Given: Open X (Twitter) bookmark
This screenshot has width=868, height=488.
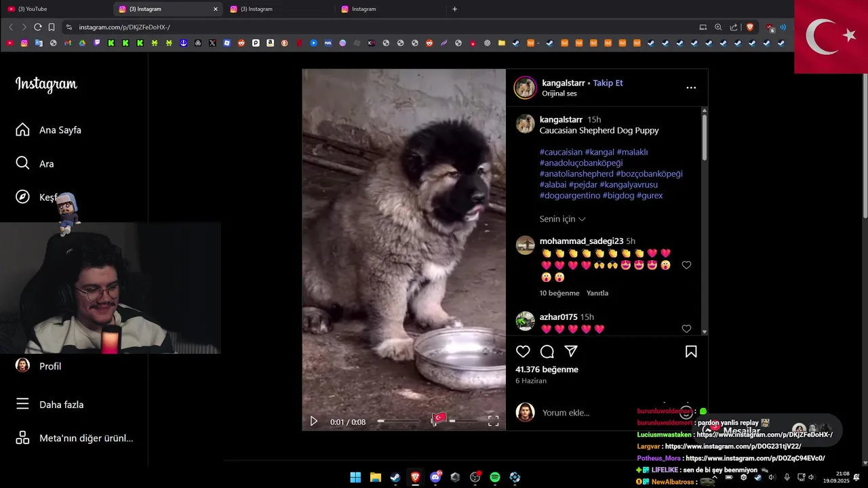Looking at the screenshot, I should click(212, 43).
